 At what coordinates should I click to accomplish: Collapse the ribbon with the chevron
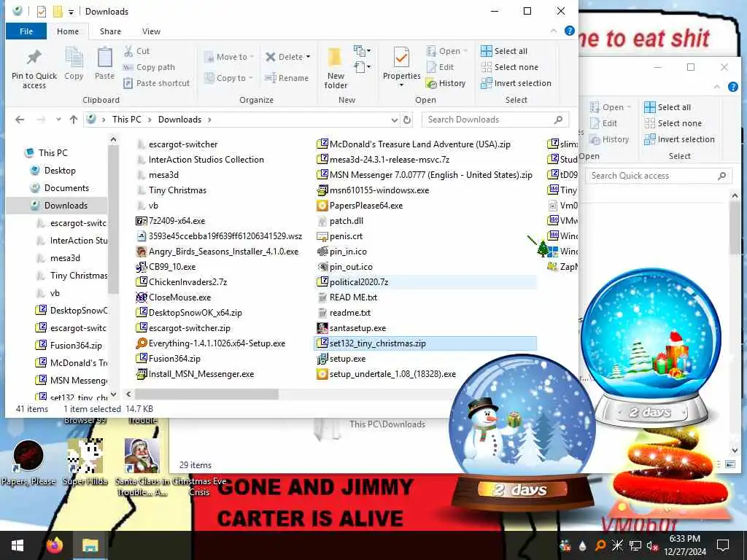(x=553, y=31)
